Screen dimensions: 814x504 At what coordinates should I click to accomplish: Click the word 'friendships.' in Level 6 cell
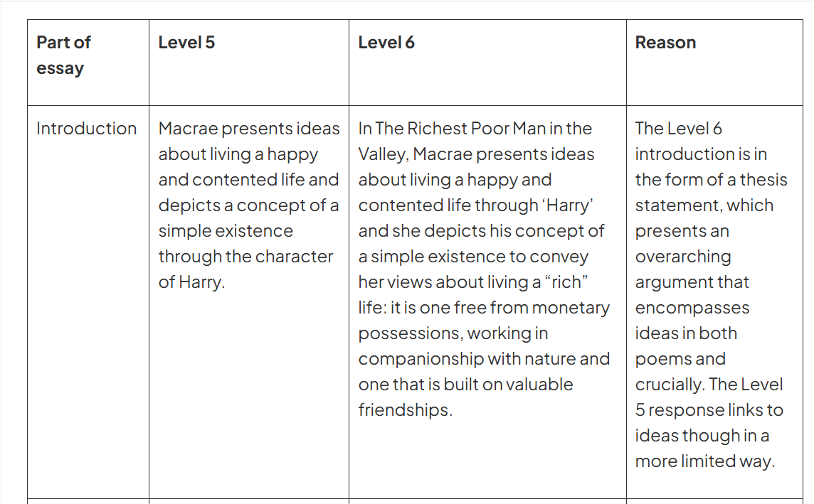click(405, 410)
